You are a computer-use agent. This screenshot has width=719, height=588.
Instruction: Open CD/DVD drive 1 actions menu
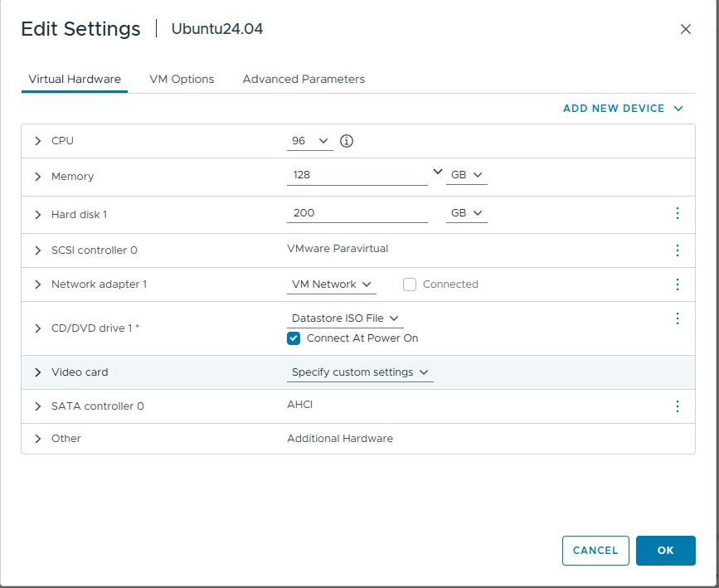[678, 318]
